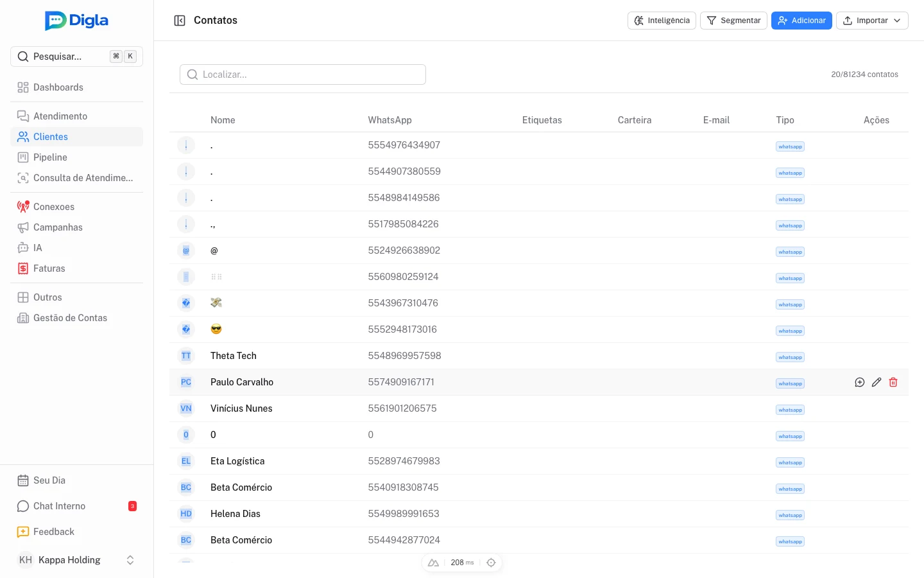Open Outros menu item
The image size is (924, 578).
tap(76, 297)
